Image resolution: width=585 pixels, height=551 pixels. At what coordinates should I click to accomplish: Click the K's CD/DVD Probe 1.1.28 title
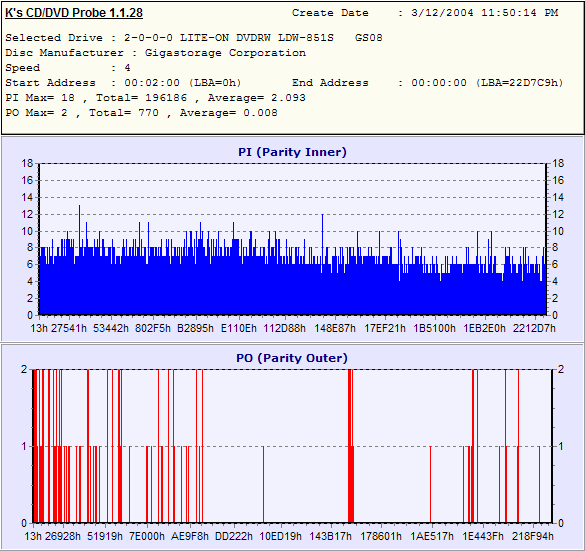point(74,13)
